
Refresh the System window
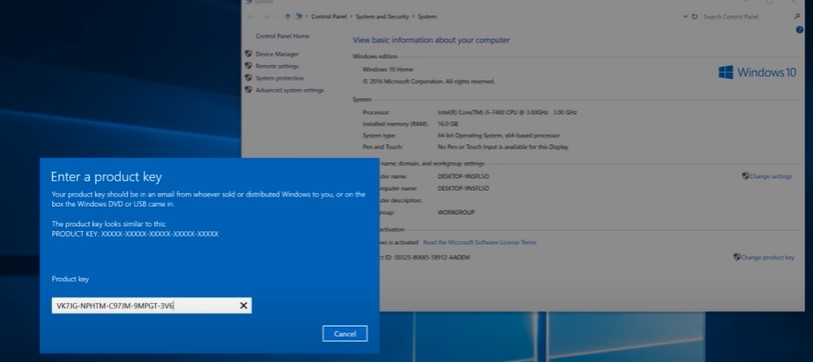click(x=694, y=17)
